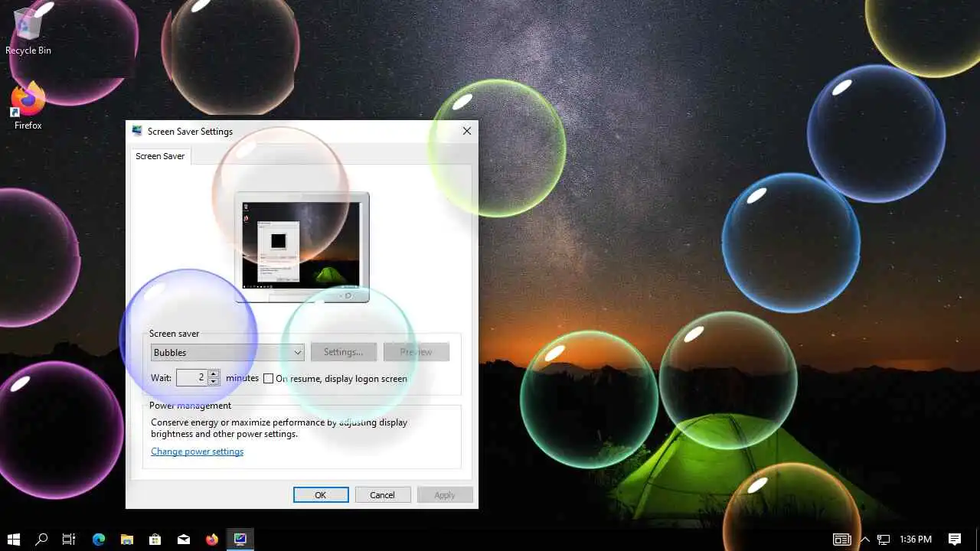Click the Preview button
The image size is (980, 551).
click(x=416, y=352)
